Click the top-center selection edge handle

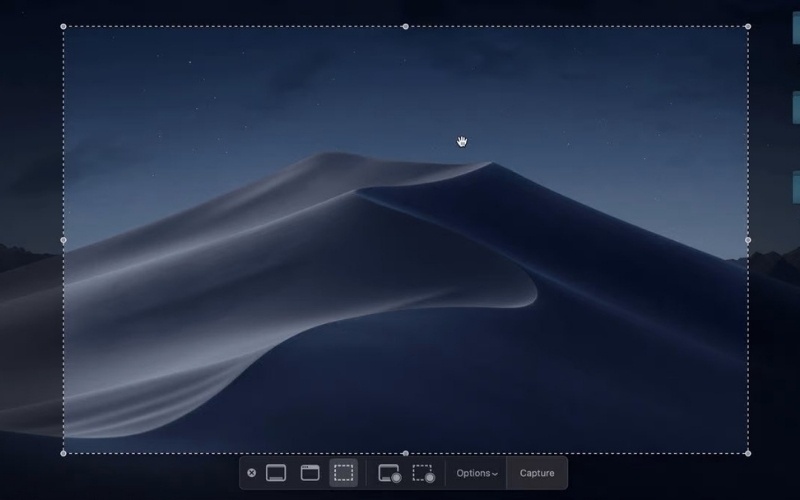(x=405, y=27)
